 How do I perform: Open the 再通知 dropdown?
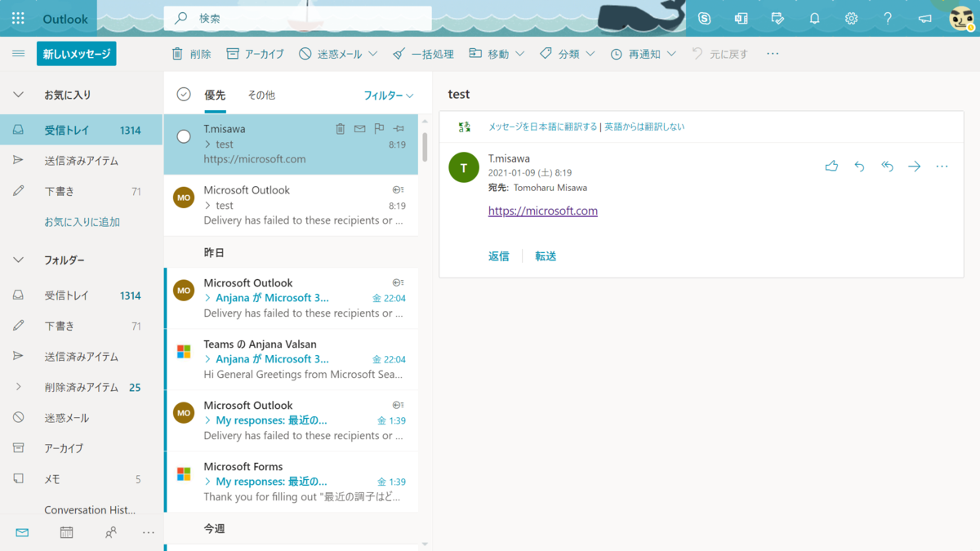pyautogui.click(x=644, y=54)
